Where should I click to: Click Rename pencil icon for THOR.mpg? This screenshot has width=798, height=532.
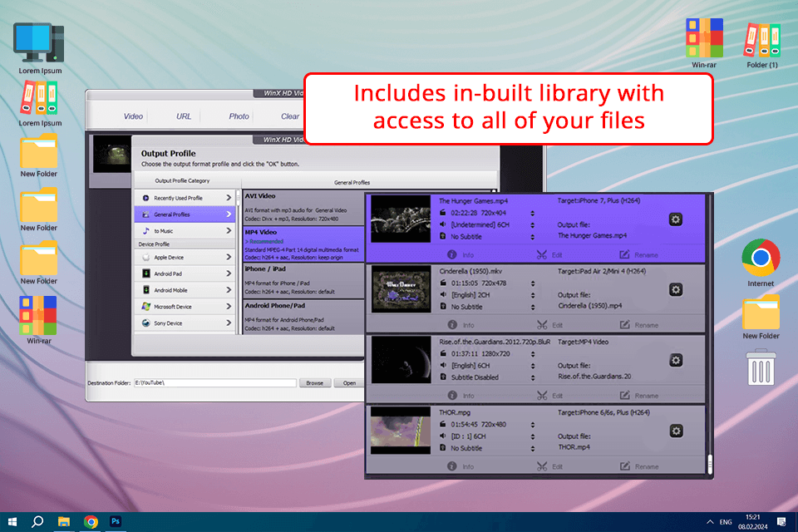pyautogui.click(x=624, y=465)
